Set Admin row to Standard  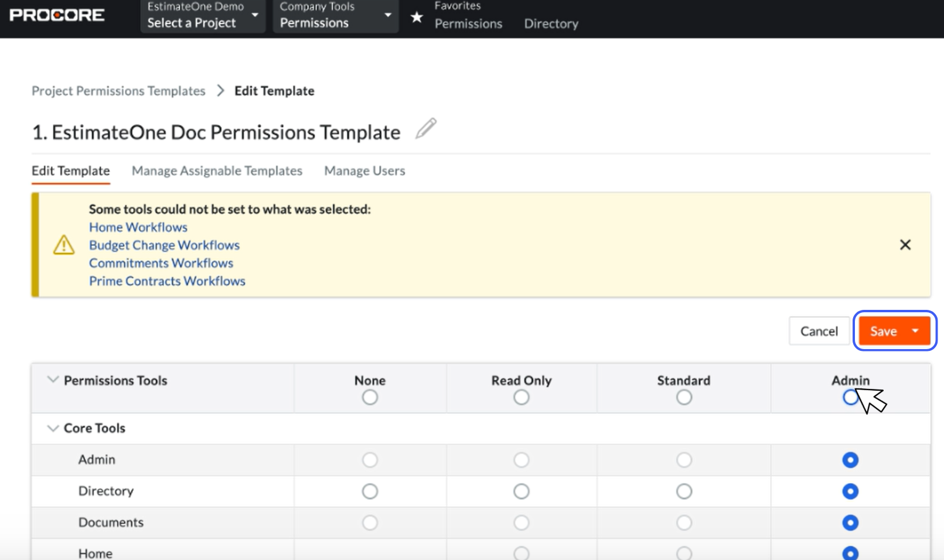684,460
